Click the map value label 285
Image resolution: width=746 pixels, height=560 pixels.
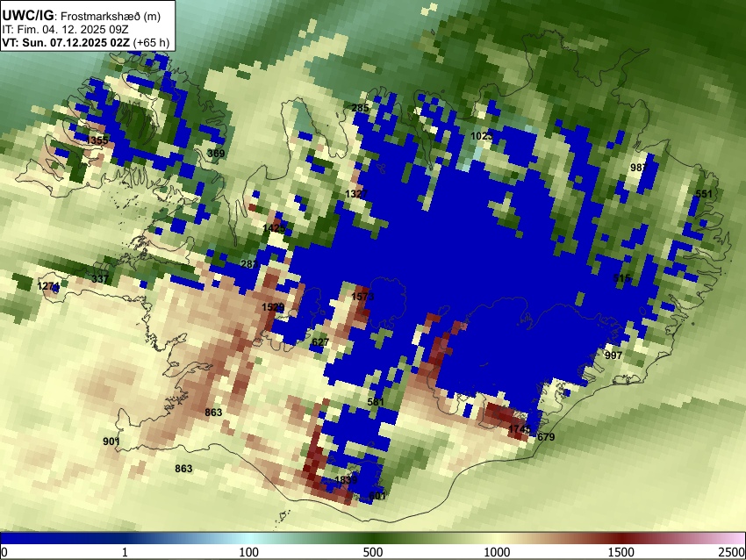[x=360, y=108]
